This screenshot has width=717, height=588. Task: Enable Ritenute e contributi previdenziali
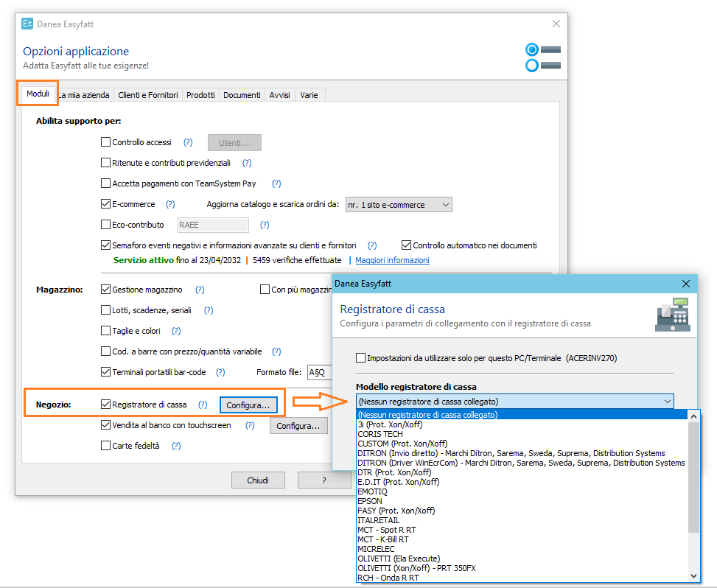click(105, 162)
